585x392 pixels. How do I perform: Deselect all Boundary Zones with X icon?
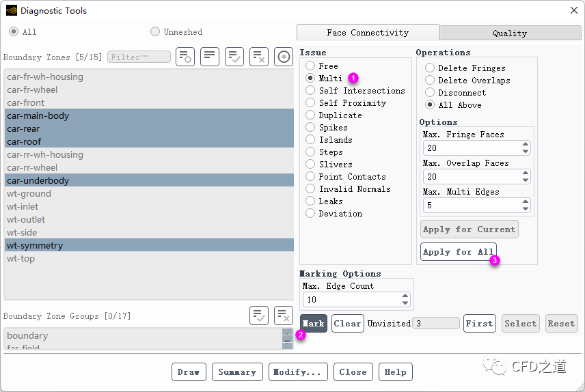point(259,57)
